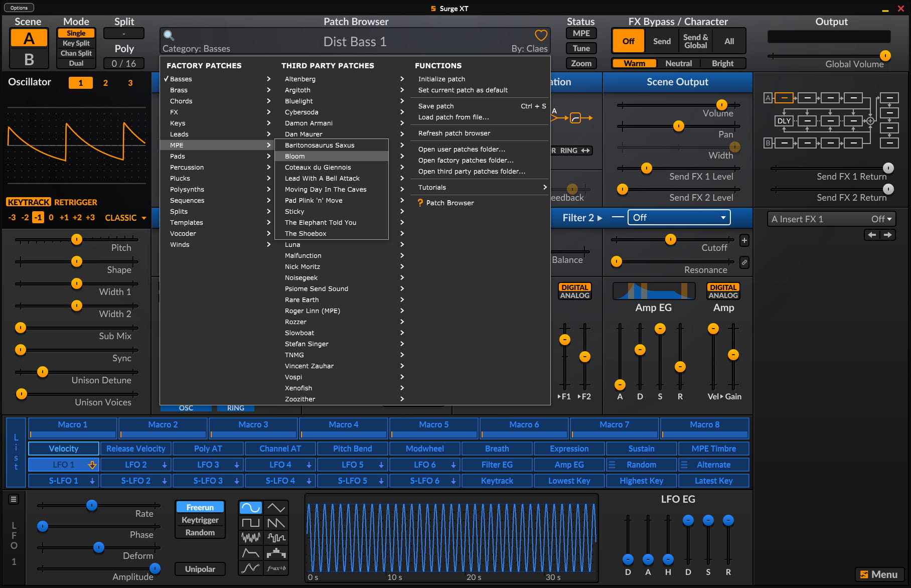Expand the Tutorials submenu
Image resolution: width=911 pixels, height=588 pixels.
(x=481, y=187)
